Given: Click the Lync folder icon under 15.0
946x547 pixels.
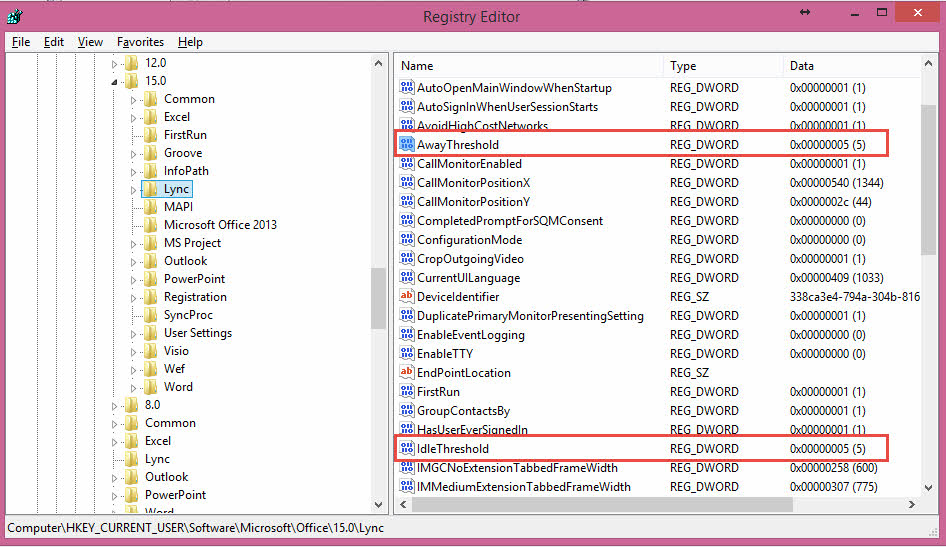Looking at the screenshot, I should (x=150, y=189).
